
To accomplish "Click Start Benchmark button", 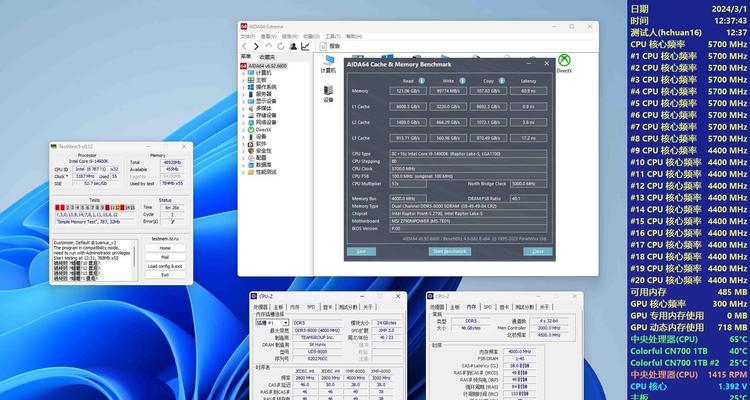I will point(450,252).
